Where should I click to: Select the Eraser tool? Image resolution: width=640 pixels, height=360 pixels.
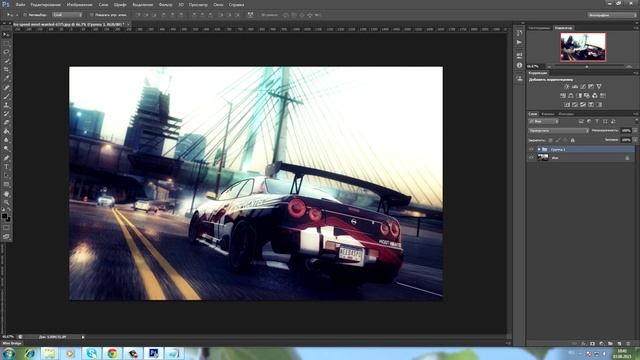pyautogui.click(x=6, y=122)
